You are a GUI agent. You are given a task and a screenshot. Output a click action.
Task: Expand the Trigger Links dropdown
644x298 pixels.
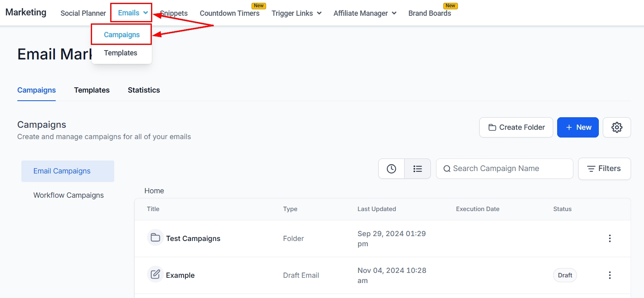pos(296,13)
